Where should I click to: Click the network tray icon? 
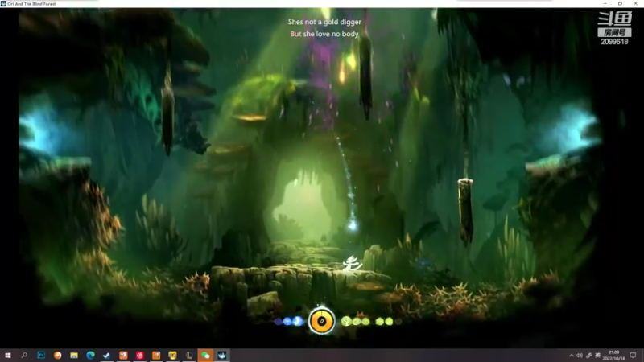click(589, 356)
